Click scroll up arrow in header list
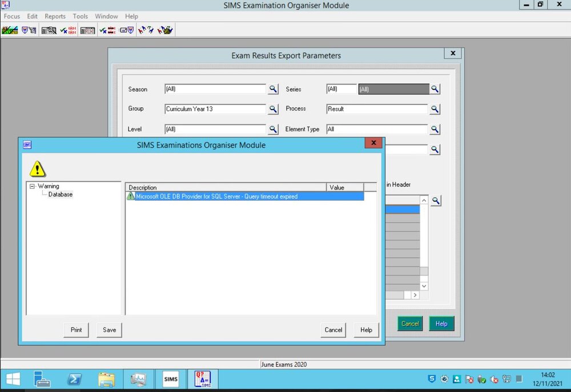The height and width of the screenshot is (392, 571). pyautogui.click(x=424, y=200)
